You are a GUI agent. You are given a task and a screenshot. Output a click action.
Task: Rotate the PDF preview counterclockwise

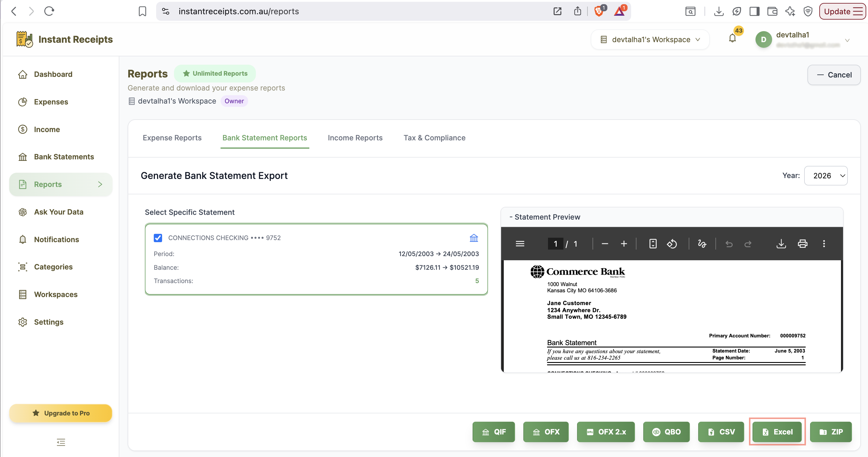(x=671, y=244)
